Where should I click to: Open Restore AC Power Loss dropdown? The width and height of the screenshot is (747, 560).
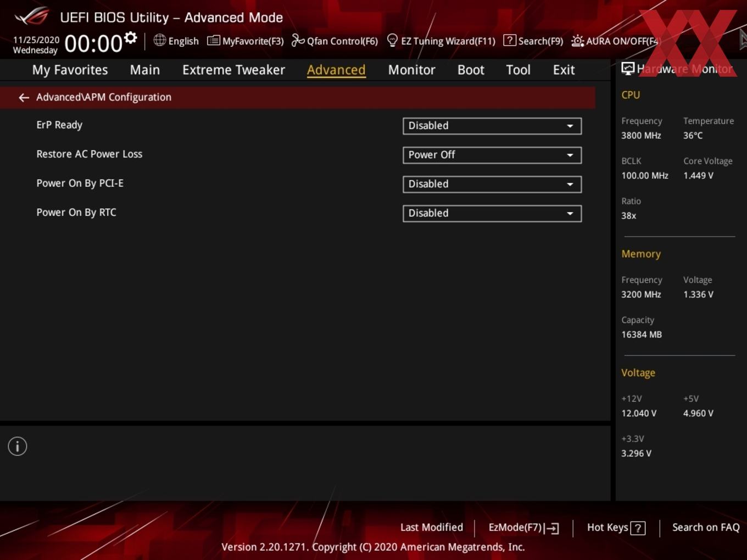[x=492, y=155]
